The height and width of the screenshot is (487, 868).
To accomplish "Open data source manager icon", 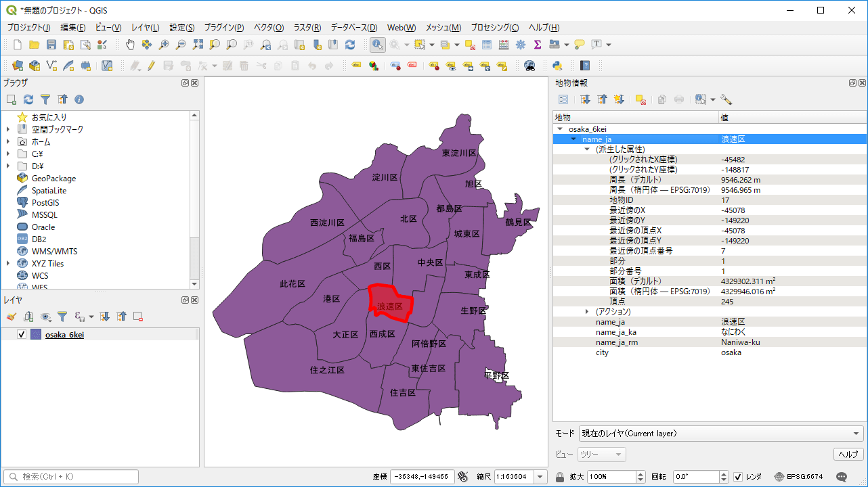I will (18, 66).
